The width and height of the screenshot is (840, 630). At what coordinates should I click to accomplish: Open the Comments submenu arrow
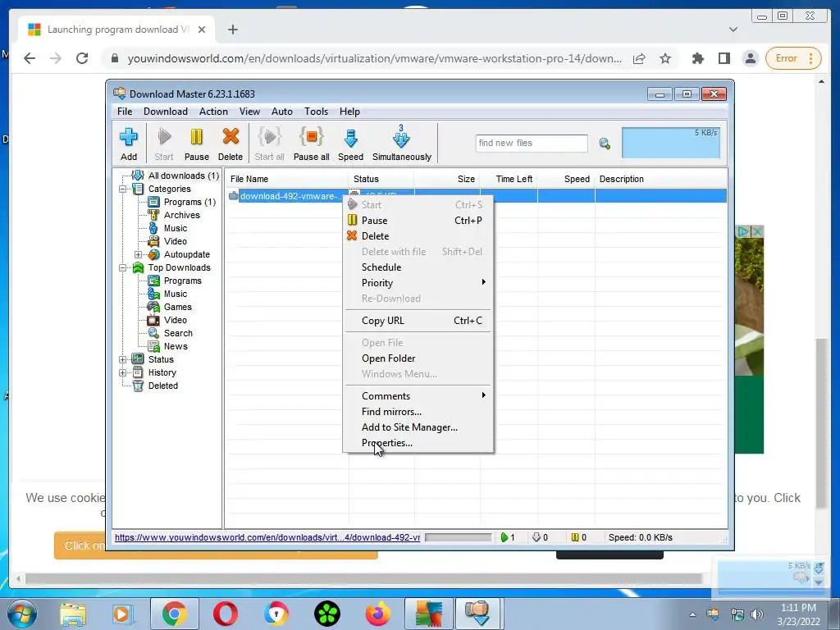(483, 395)
